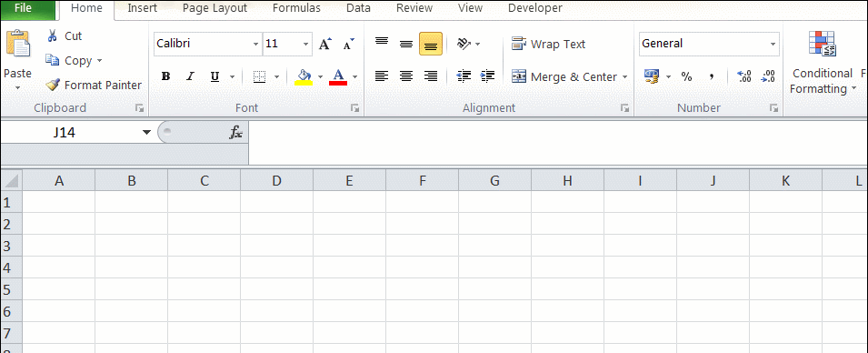This screenshot has width=868, height=353.
Task: Increase indent in Alignment group
Action: point(487,76)
